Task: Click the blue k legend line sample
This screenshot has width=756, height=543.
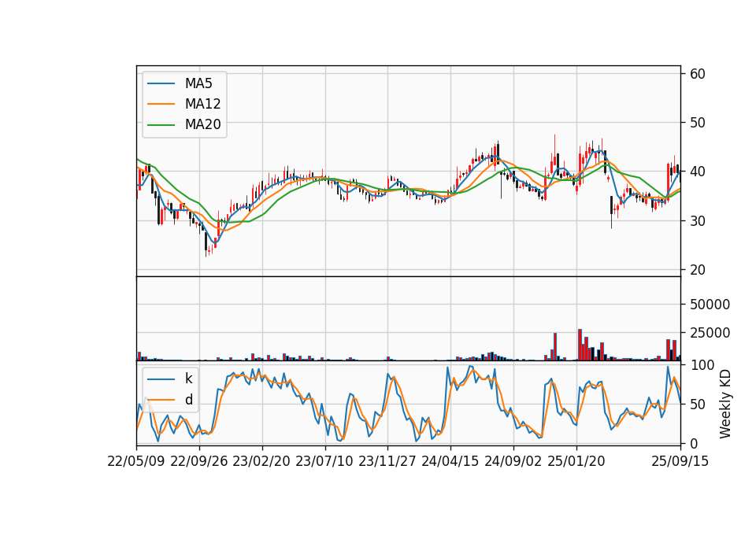Action: pos(161,379)
